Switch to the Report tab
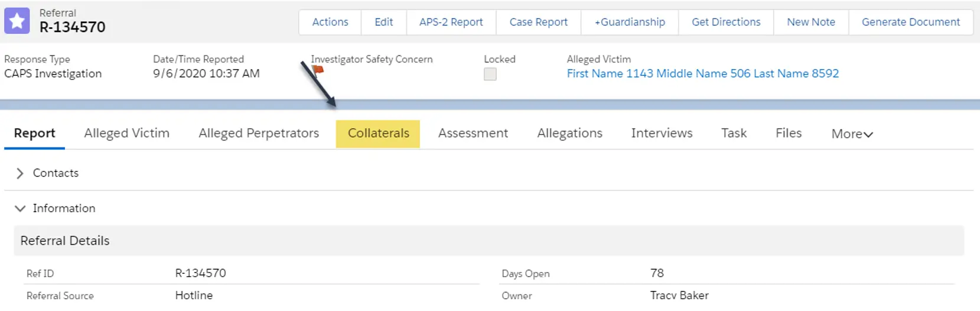Viewport: 980px width, 311px height. (35, 133)
